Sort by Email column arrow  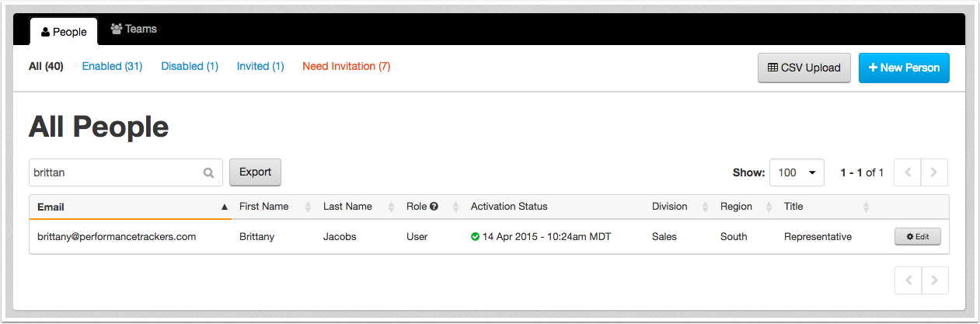pos(225,207)
